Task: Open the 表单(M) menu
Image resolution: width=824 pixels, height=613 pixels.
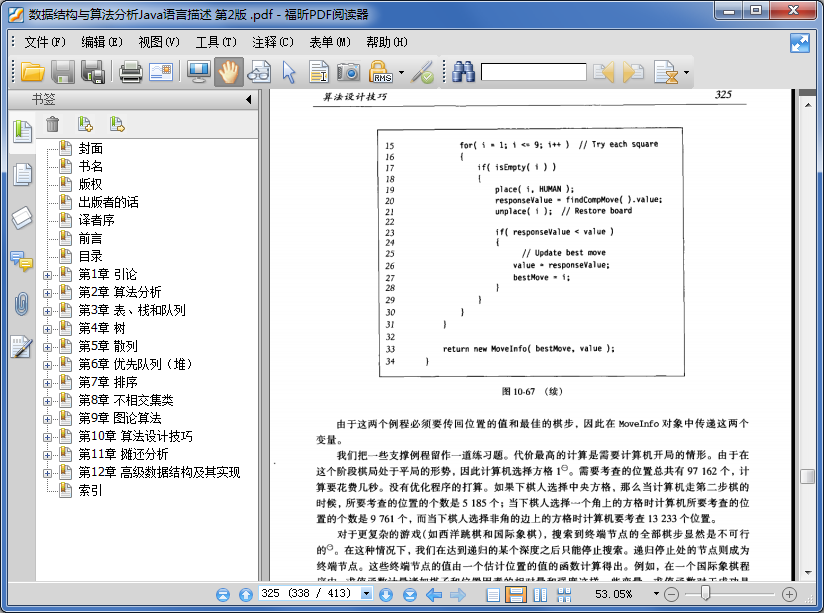Action: (x=329, y=42)
